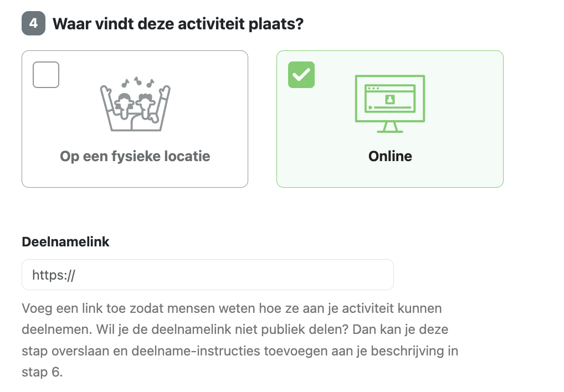Image resolution: width=564 pixels, height=392 pixels.
Task: Click the 'Op een fysieke locatie' label
Action: (135, 156)
